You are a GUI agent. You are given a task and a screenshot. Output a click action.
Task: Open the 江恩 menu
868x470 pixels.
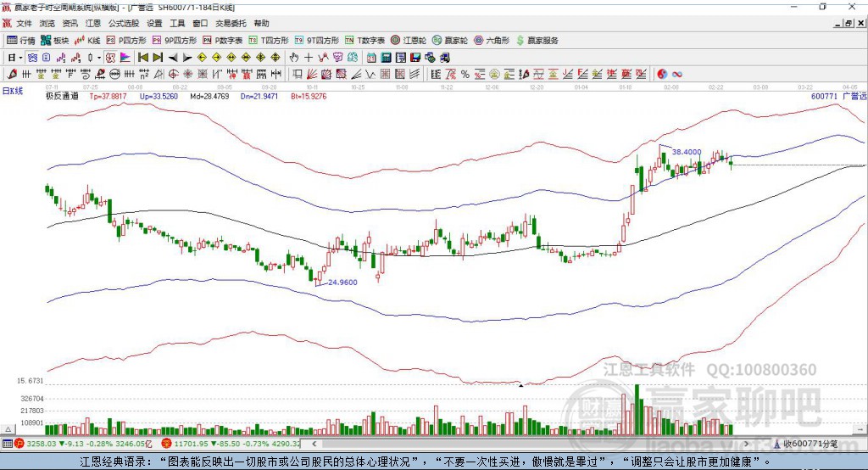point(93,23)
